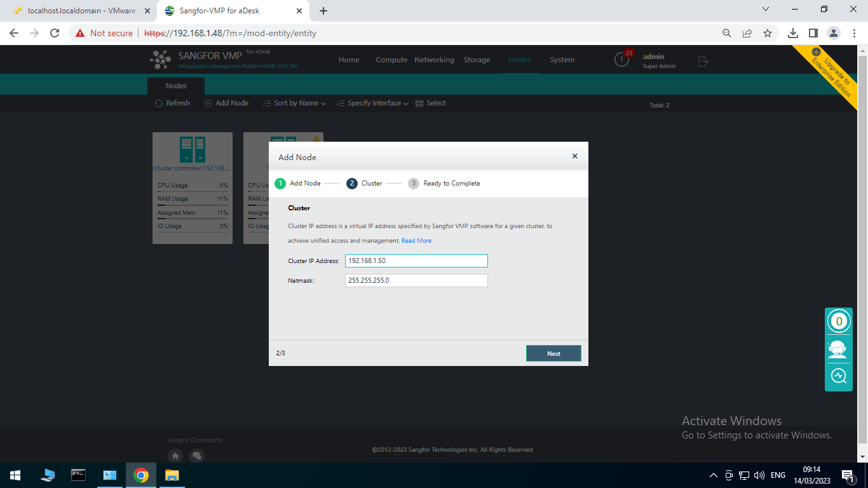Image resolution: width=868 pixels, height=488 pixels.
Task: Open the health check magnifier icon
Action: pyautogui.click(x=838, y=376)
